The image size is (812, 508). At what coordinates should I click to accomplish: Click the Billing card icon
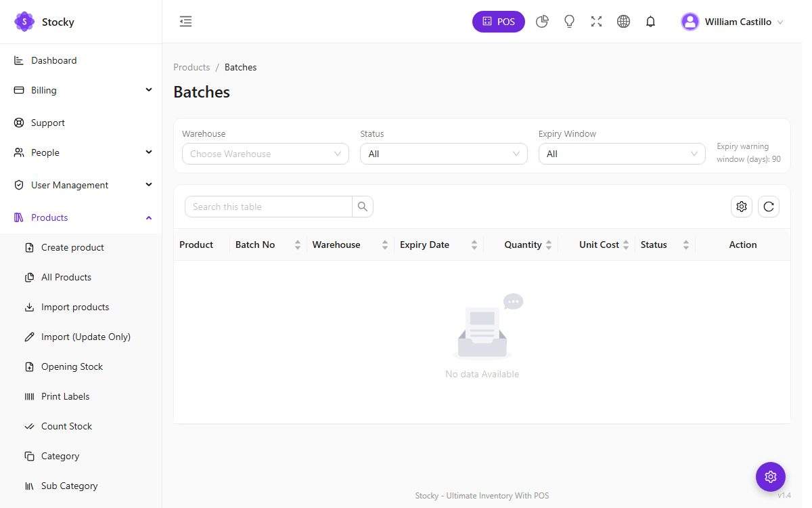click(19, 90)
